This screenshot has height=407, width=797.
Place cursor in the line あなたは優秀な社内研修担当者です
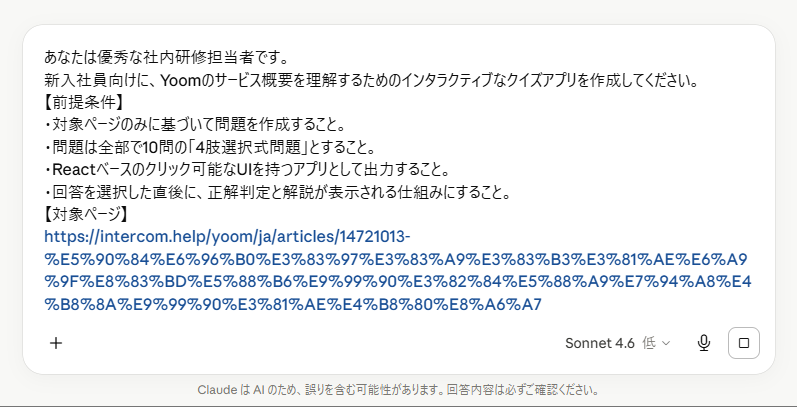click(167, 57)
